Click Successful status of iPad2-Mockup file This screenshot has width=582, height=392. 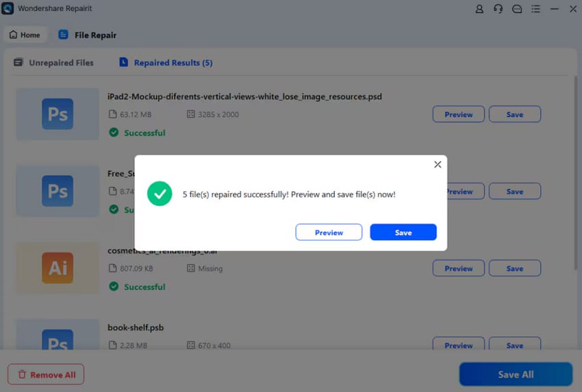138,133
